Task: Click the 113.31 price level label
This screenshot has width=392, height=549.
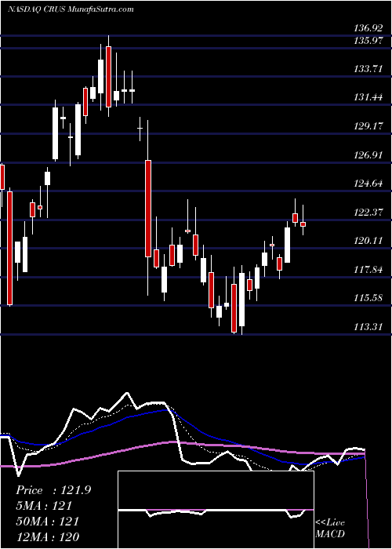Action: pos(368,327)
